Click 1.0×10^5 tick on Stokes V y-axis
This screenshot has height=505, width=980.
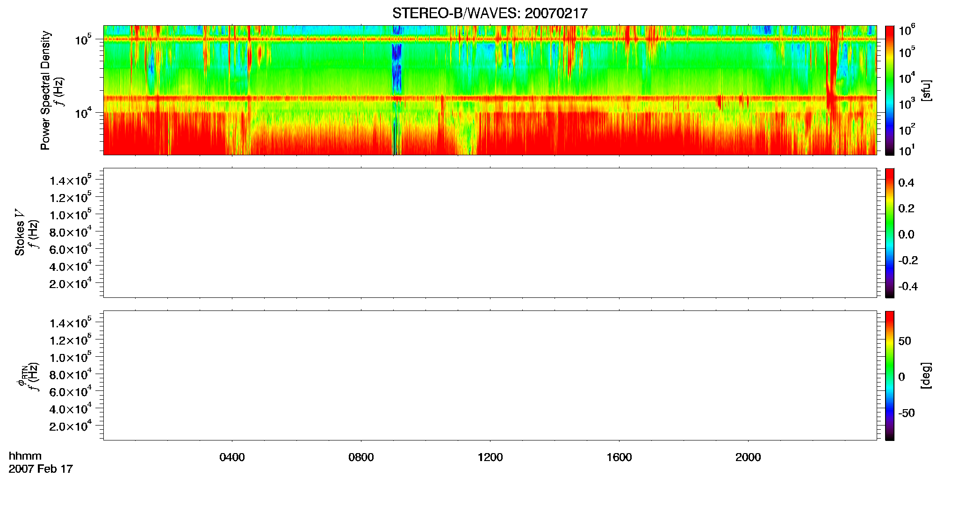[x=71, y=215]
